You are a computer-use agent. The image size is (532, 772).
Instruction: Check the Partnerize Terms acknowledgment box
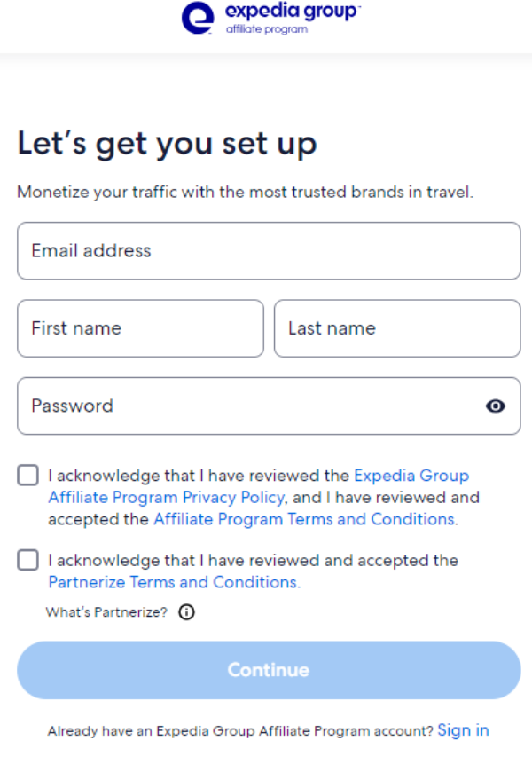pyautogui.click(x=27, y=560)
